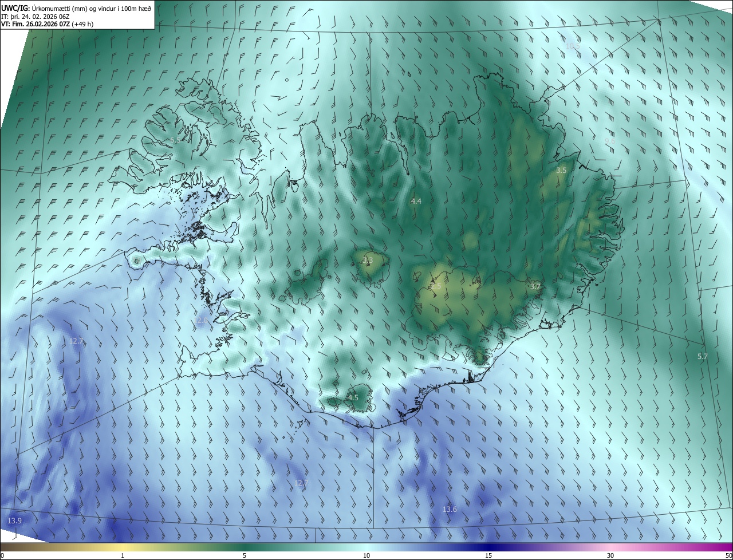Click the 13.6 value in the southern sea
The image size is (733, 560).
coord(450,509)
